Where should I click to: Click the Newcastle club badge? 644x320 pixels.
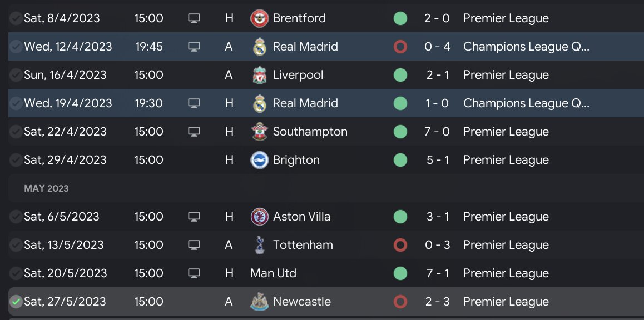tap(259, 302)
